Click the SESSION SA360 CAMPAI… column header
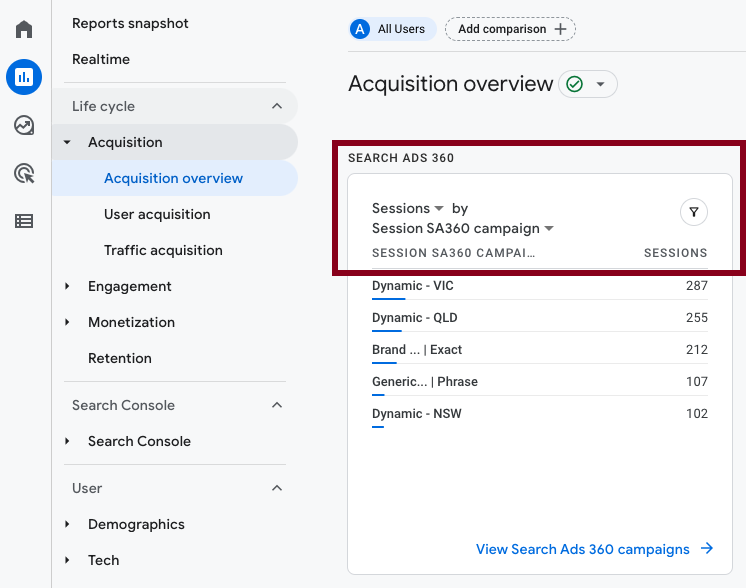This screenshot has width=746, height=588. [453, 253]
